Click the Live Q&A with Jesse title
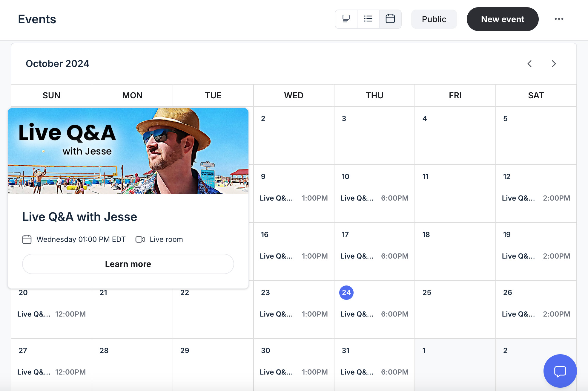This screenshot has height=391, width=588. coord(80,217)
